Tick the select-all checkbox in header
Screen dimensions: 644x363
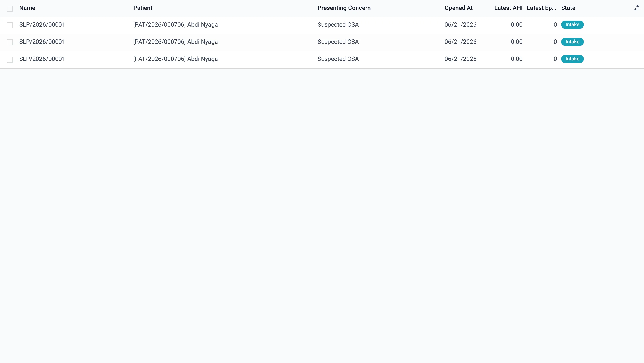[10, 9]
